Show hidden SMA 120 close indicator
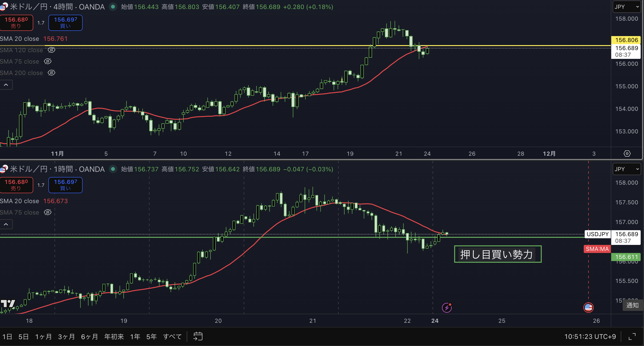Image resolution: width=644 pixels, height=346 pixels. pyautogui.click(x=51, y=50)
